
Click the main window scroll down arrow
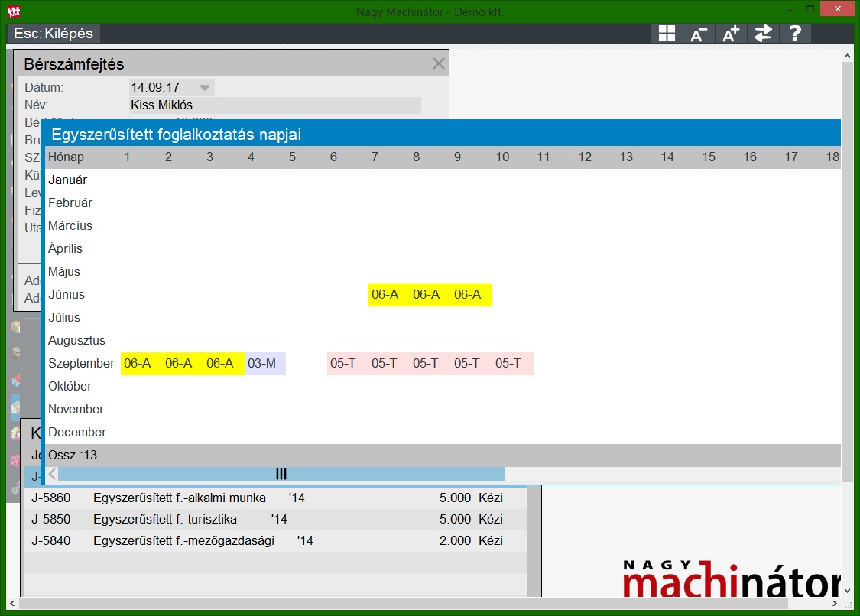tap(847, 591)
